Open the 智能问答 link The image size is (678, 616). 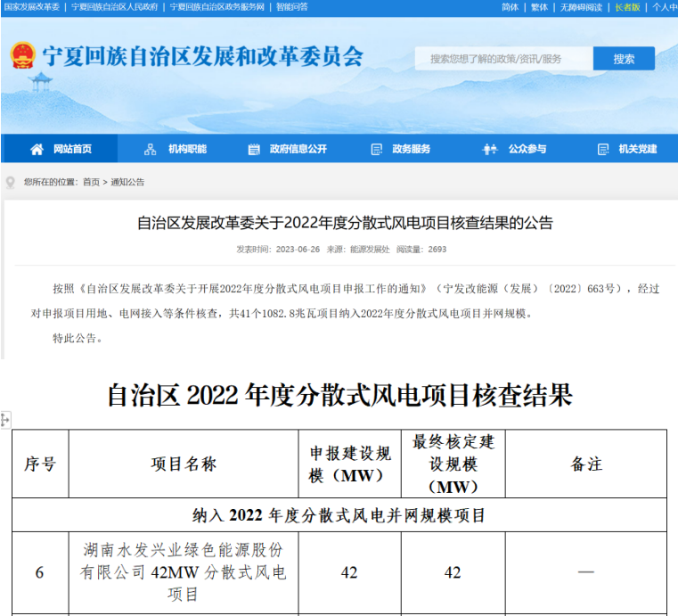[291, 7]
